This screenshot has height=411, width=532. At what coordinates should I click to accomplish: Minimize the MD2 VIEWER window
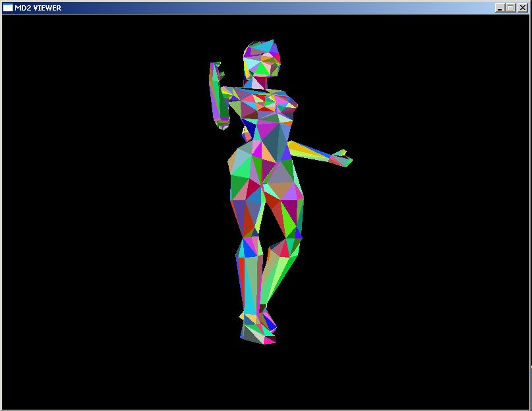click(x=500, y=8)
